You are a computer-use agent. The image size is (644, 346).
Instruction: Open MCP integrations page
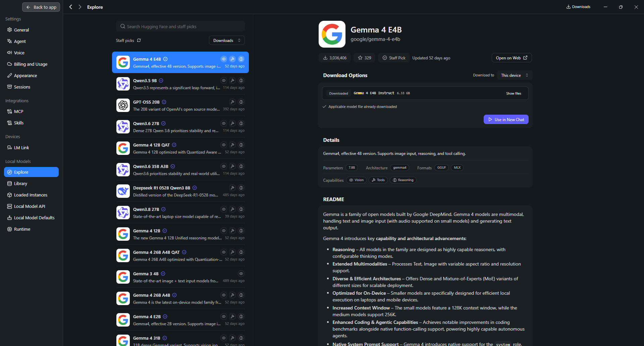(31, 111)
